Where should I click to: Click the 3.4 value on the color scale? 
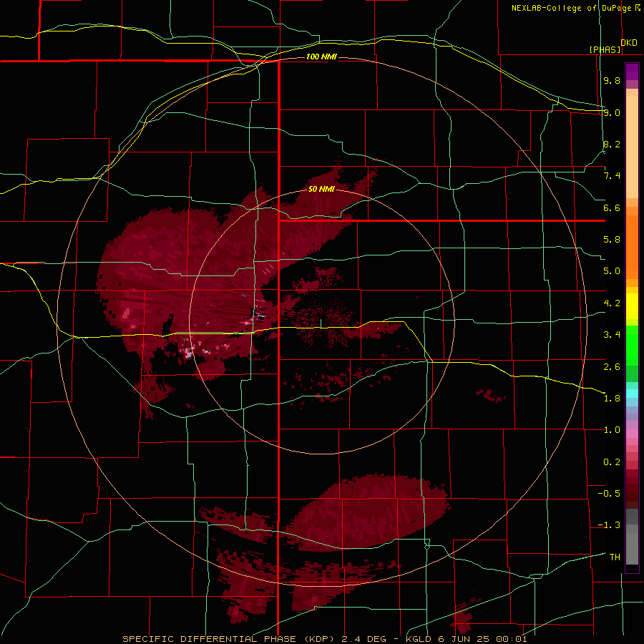pyautogui.click(x=612, y=335)
